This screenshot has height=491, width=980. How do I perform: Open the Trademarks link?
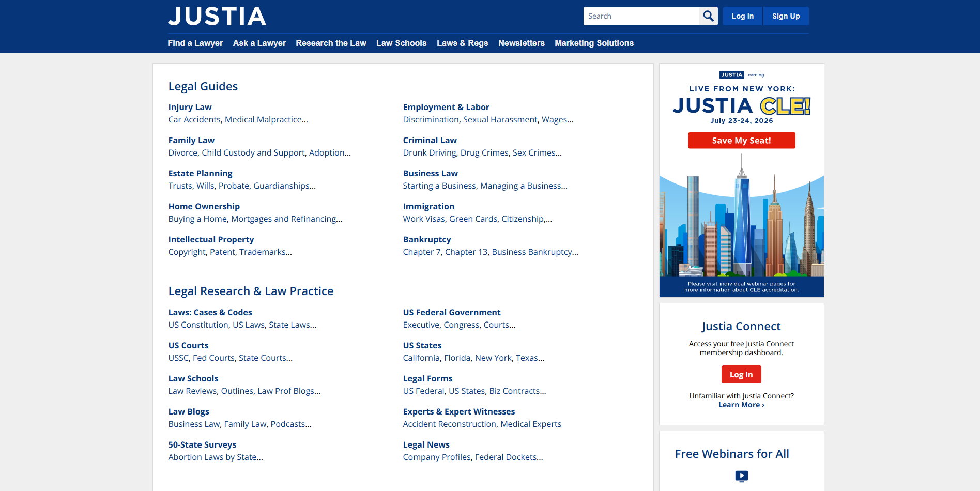coord(263,252)
